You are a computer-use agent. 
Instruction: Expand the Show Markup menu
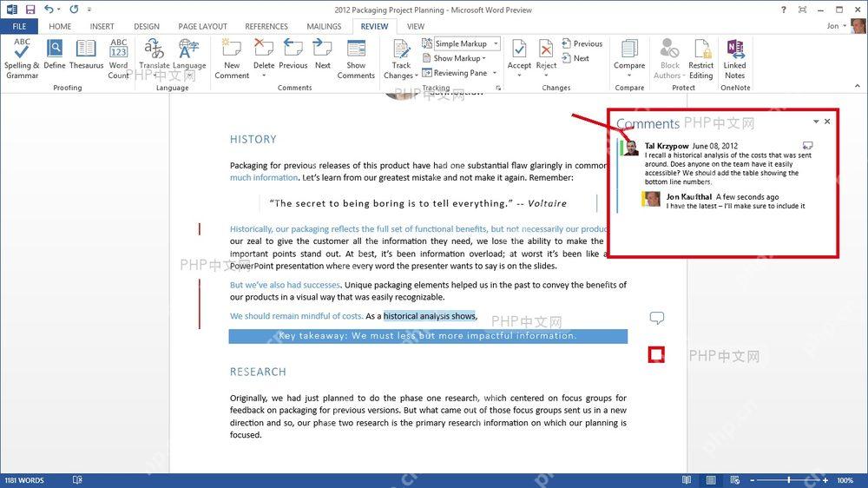pyautogui.click(x=454, y=58)
